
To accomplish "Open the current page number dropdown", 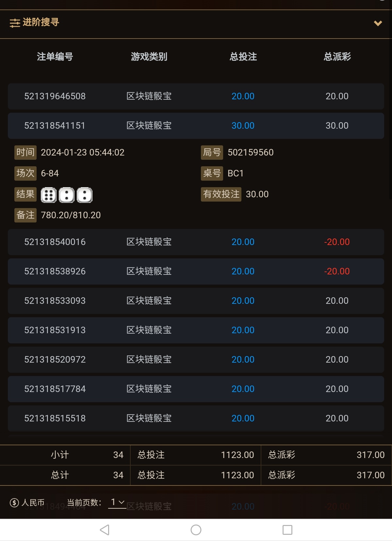I will click(x=117, y=502).
